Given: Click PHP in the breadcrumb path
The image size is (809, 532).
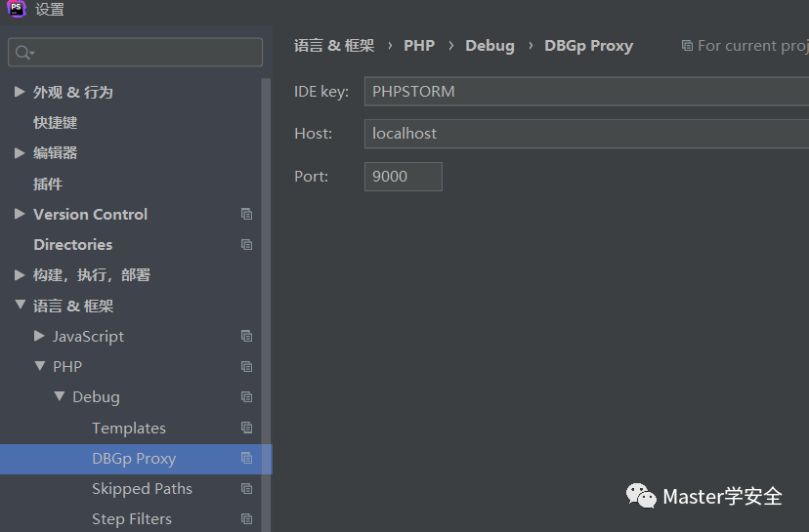Looking at the screenshot, I should 419,46.
